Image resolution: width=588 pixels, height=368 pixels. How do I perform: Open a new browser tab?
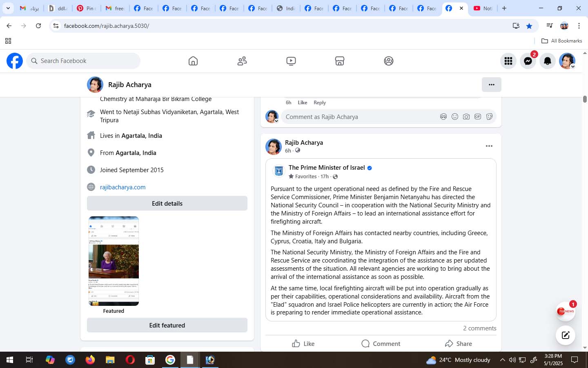[504, 8]
